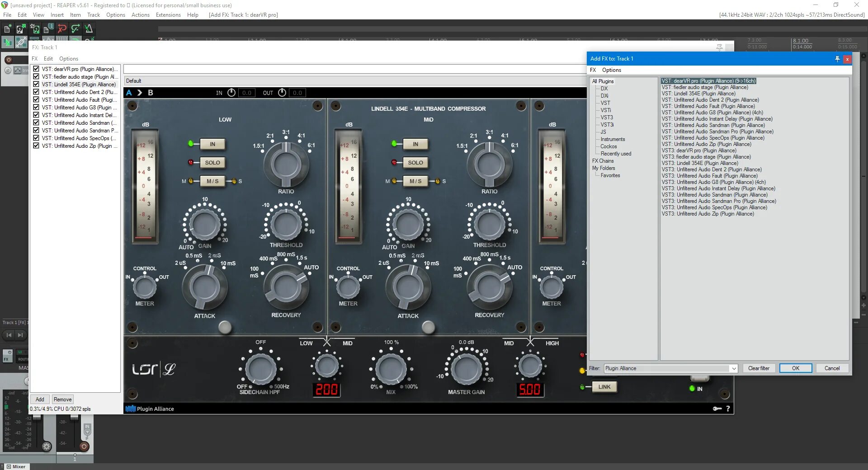868x470 pixels.
Task: Click the track record arm button
Action: 9,60
